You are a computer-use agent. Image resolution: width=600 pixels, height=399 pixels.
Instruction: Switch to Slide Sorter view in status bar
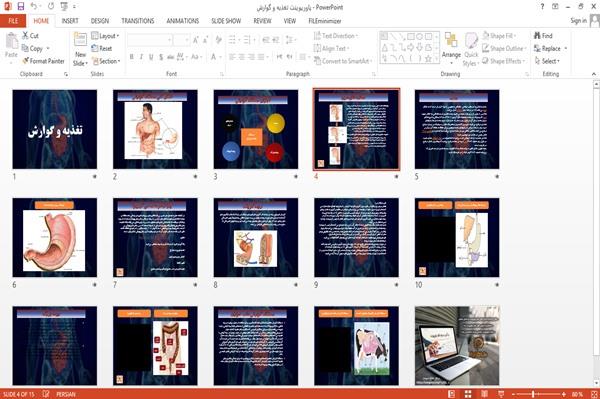click(x=468, y=394)
